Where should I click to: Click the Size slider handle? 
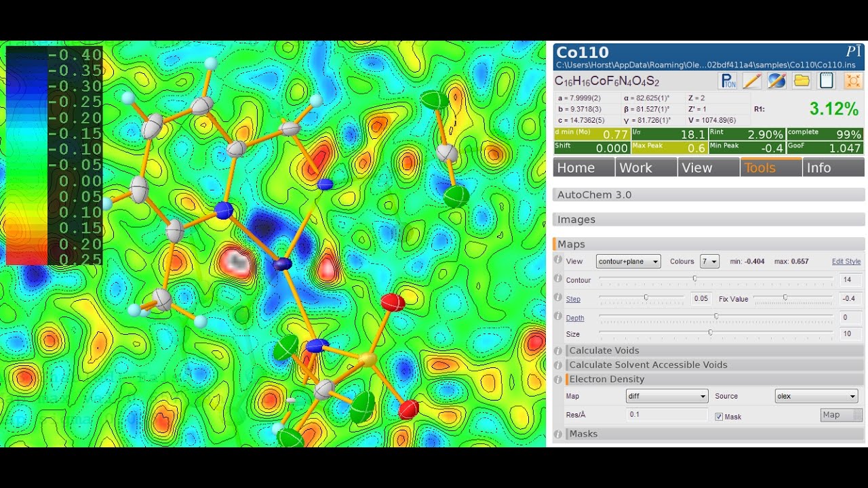pos(710,333)
